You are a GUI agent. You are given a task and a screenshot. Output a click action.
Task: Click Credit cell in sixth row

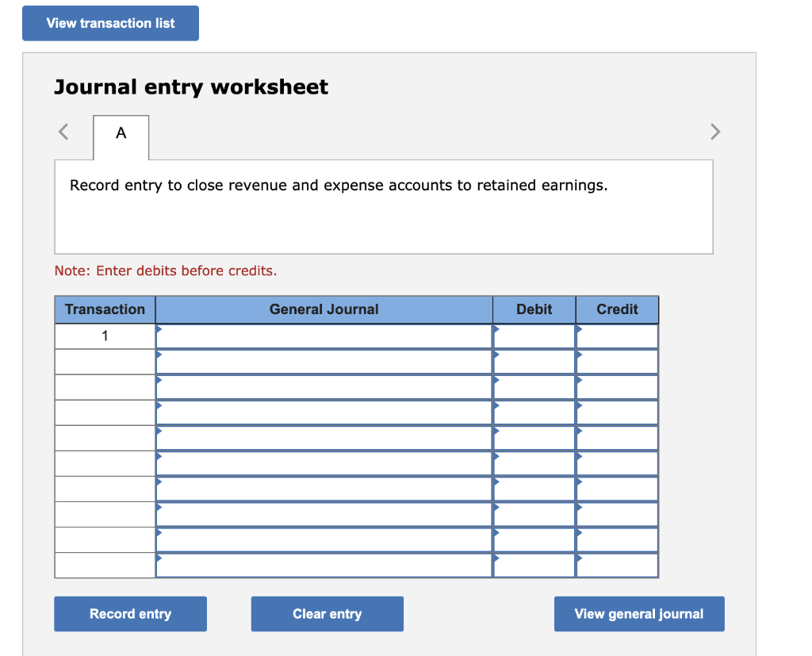(x=617, y=463)
